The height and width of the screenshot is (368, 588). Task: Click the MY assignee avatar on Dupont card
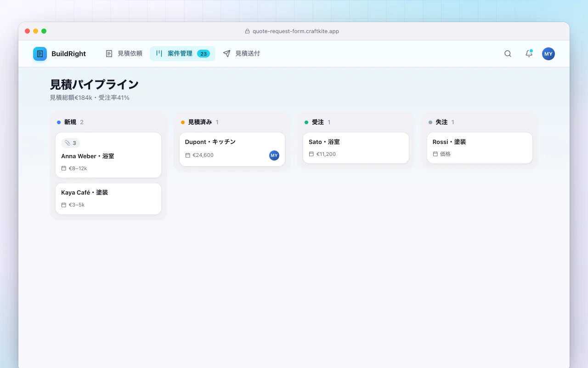[274, 155]
